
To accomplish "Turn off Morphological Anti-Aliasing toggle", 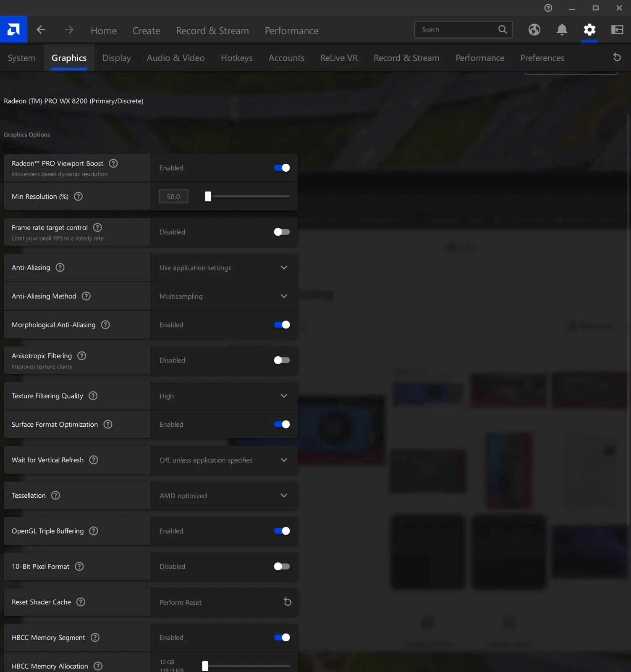I will 282,325.
